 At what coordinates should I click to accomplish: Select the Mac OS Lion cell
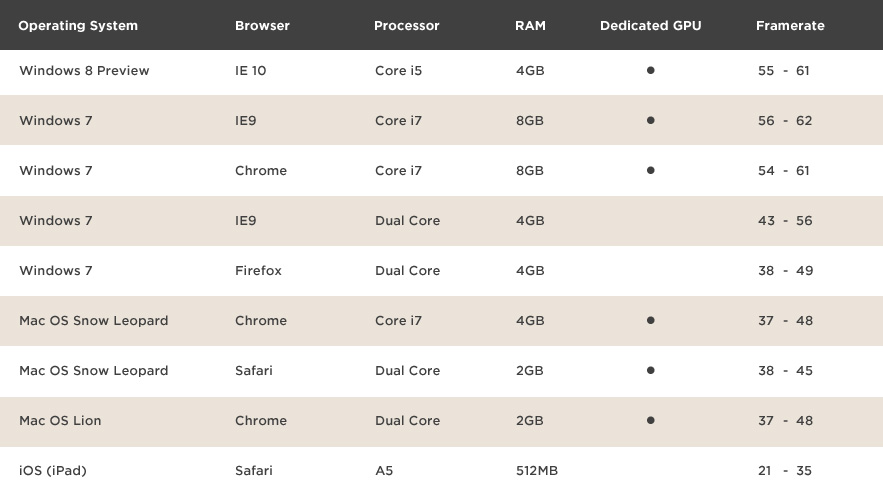[x=60, y=421]
